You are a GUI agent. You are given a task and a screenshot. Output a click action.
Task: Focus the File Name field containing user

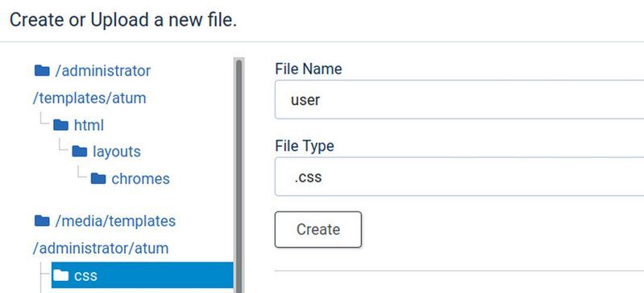point(459,99)
